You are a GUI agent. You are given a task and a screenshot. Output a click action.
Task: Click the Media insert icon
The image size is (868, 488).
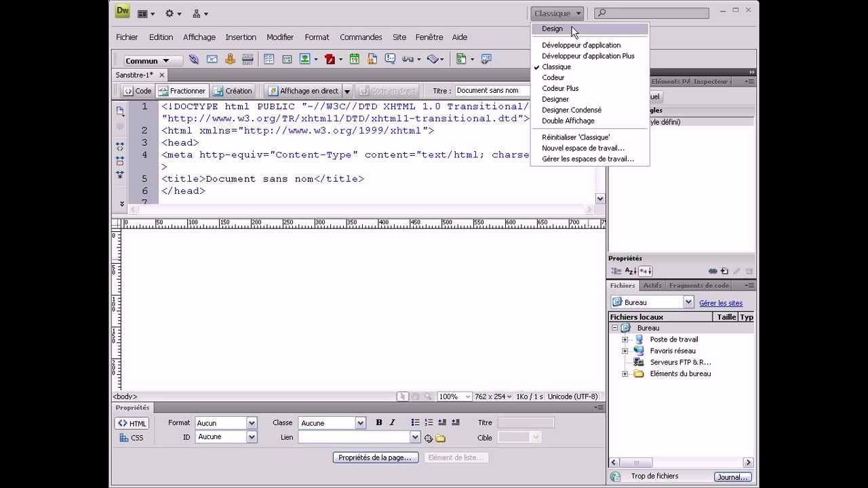tap(330, 60)
